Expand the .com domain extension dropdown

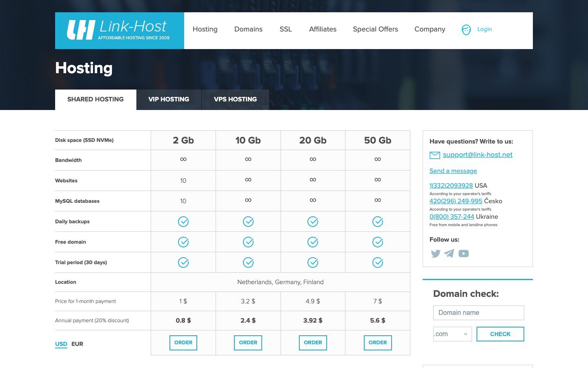pos(452,334)
